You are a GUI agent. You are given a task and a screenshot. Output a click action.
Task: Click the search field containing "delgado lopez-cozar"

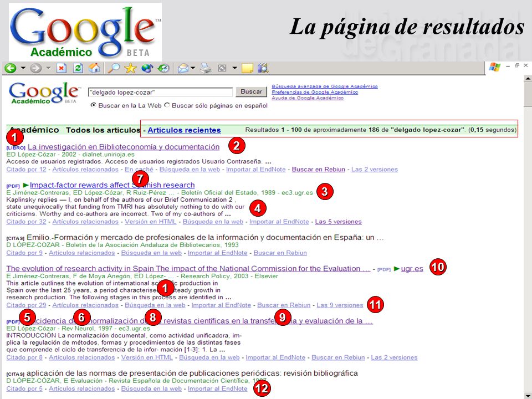pos(160,92)
